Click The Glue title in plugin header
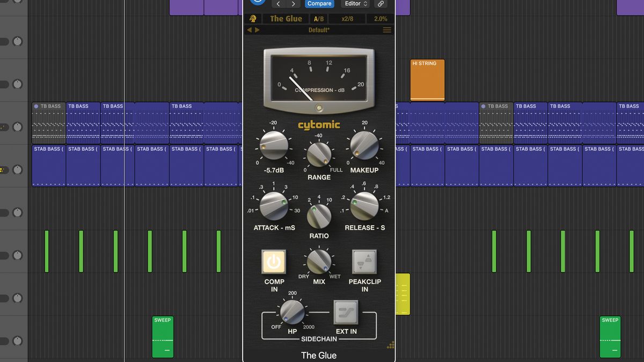This screenshot has width=644, height=362. [286, 19]
